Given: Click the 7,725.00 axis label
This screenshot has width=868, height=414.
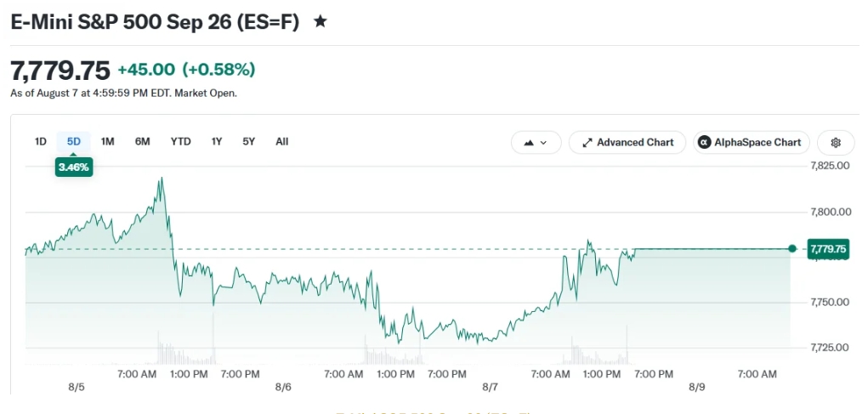Looking at the screenshot, I should tap(830, 348).
